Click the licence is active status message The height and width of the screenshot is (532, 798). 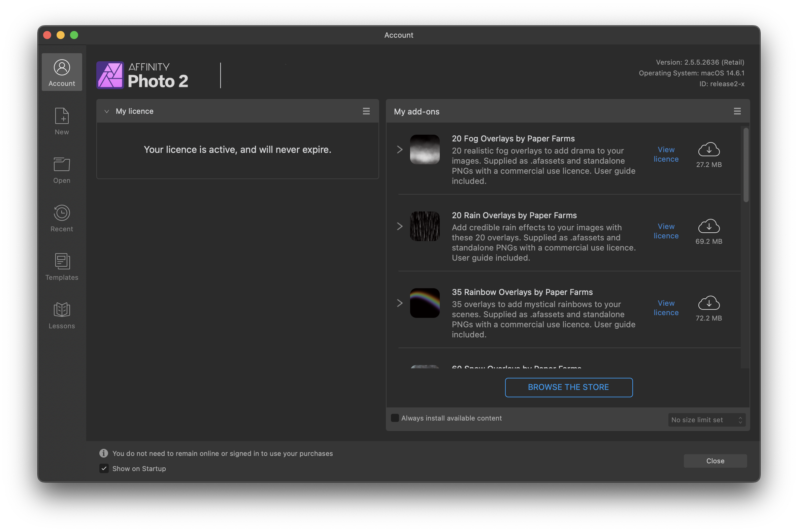237,149
